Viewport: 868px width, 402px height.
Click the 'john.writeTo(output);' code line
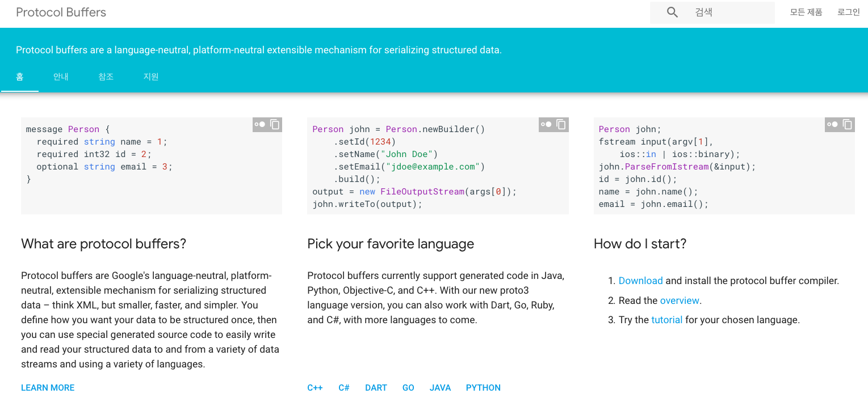click(x=367, y=204)
